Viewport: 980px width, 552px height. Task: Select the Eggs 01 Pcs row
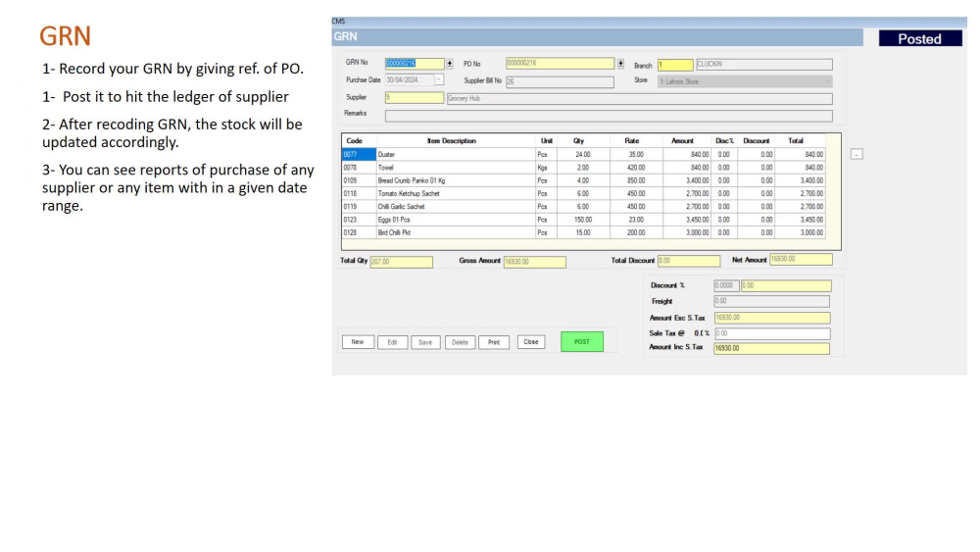point(584,220)
